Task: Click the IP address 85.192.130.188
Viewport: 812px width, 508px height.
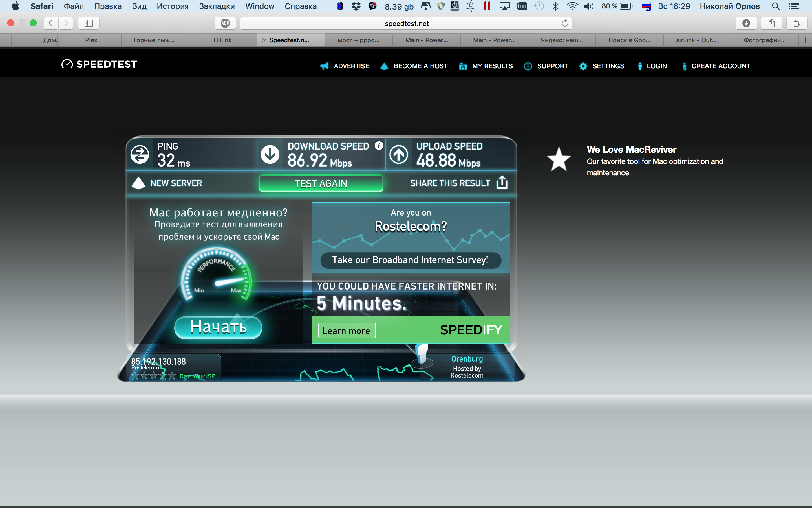Action: click(x=158, y=361)
